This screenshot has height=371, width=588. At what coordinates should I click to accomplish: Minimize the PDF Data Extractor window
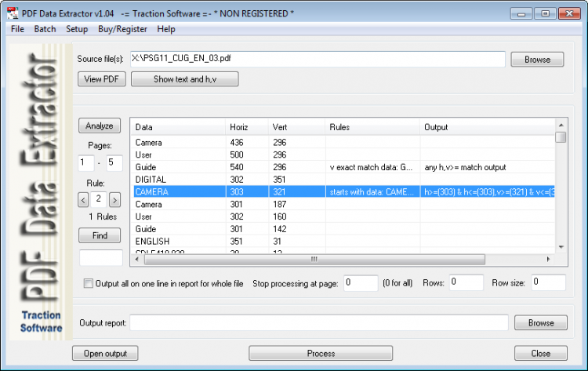521,13
